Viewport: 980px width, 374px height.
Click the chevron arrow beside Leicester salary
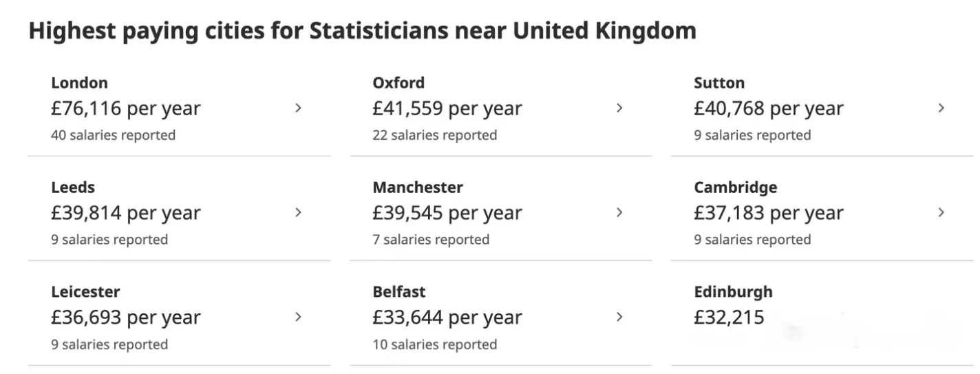(x=298, y=317)
